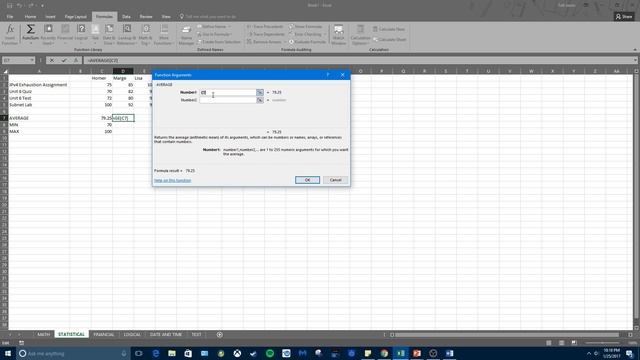Open Edge browser from taskbar
The height and width of the screenshot is (360, 640).
click(156, 353)
